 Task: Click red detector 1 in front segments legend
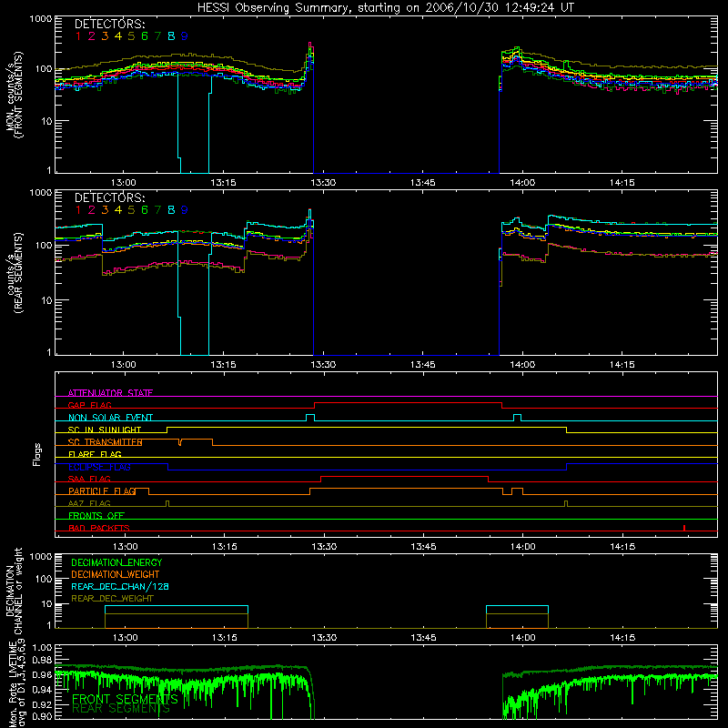(78, 36)
